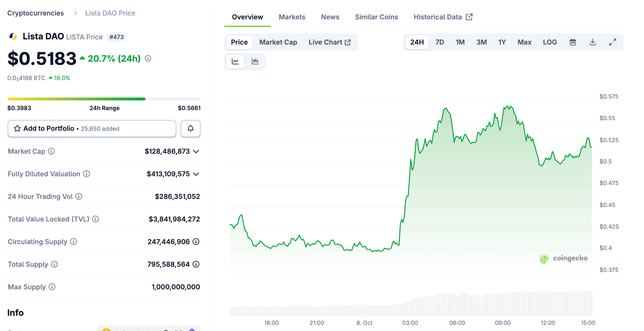Select the 7D timeframe
Viewport: 644px width, 331px height.
[x=439, y=42]
